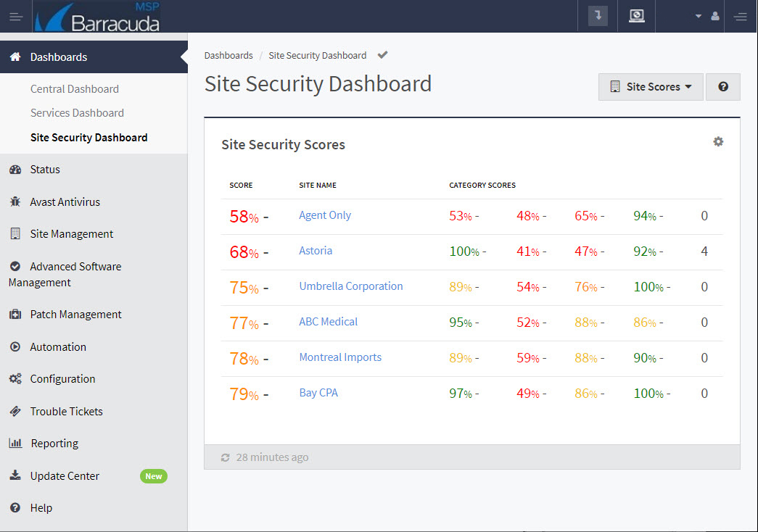Open Bay CPA site link
This screenshot has height=532, width=758.
click(x=318, y=393)
